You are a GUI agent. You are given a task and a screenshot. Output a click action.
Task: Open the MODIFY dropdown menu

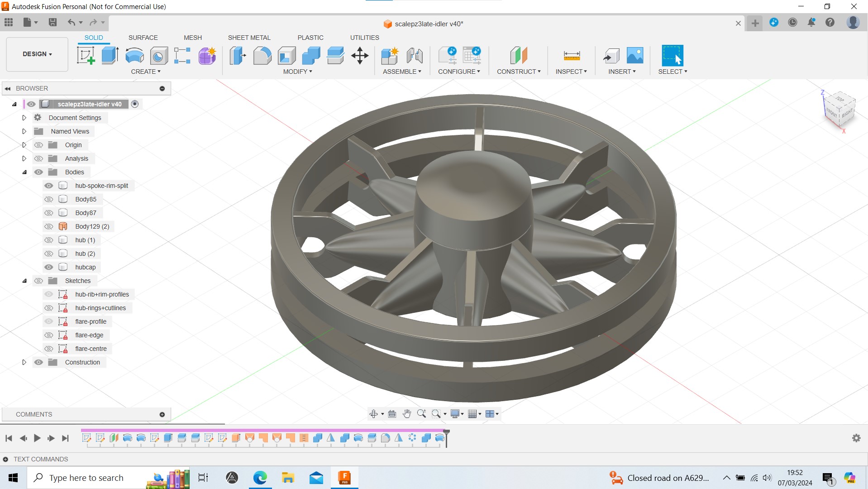tap(297, 72)
